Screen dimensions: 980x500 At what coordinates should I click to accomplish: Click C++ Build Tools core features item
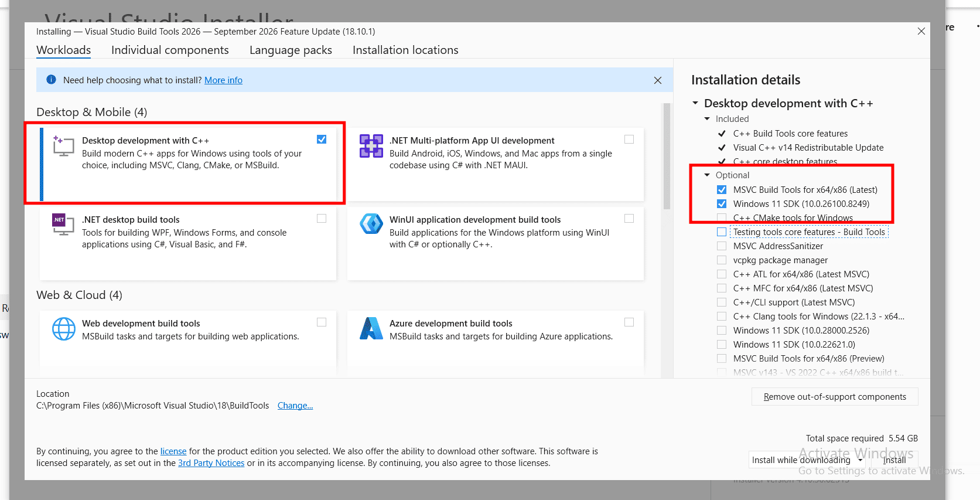(x=790, y=134)
